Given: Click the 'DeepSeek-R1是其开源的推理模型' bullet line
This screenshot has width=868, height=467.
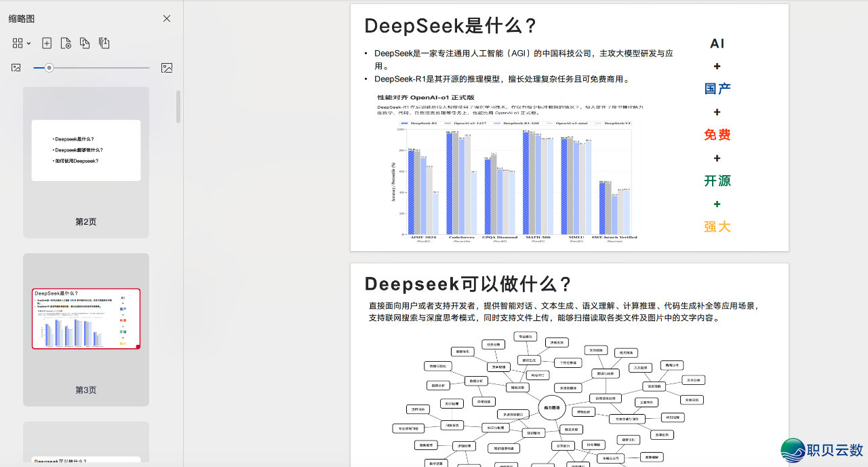Looking at the screenshot, I should [502, 79].
